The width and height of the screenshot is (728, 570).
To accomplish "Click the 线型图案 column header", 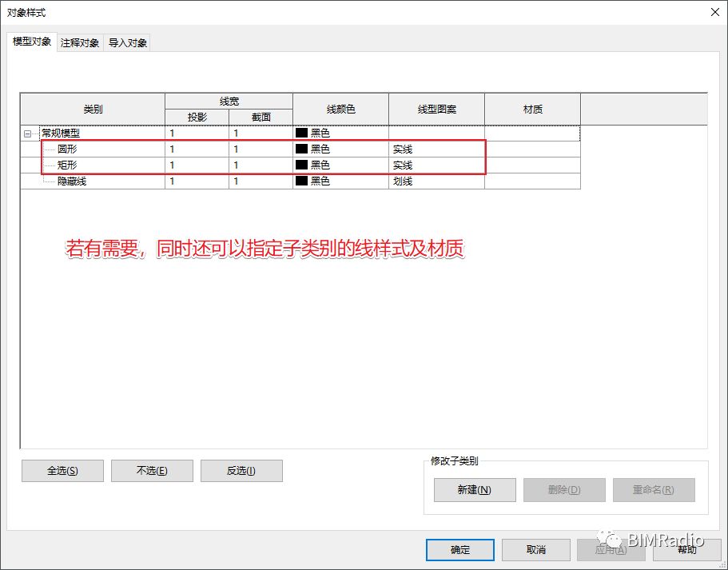I will click(x=436, y=110).
